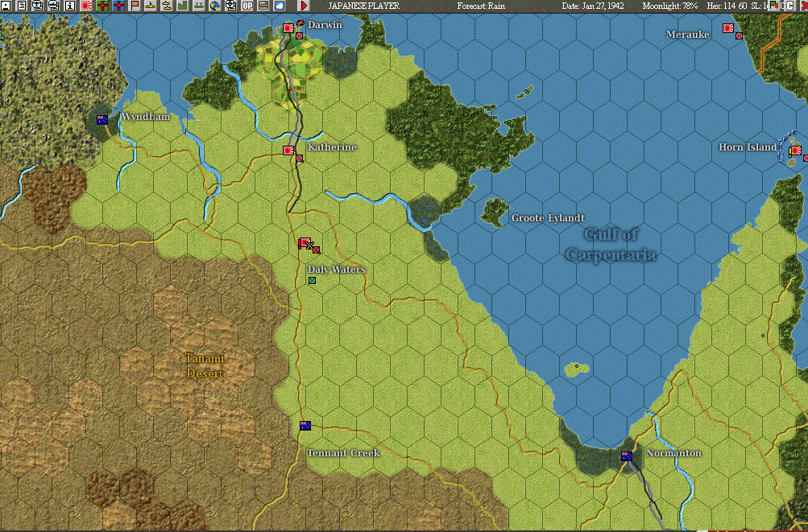The height and width of the screenshot is (532, 808).
Task: Click the green flag icon in top-right corner
Action: click(x=774, y=6)
